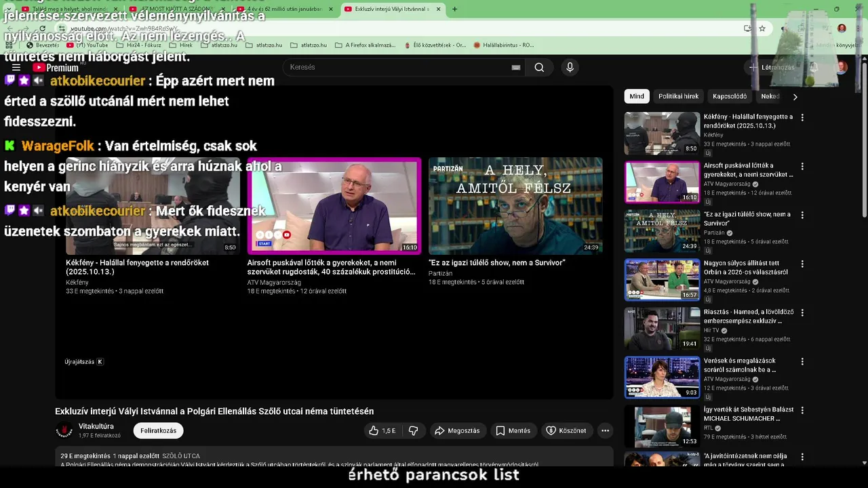Open RTL channel name in sidebar
Screen dimensions: 868x488
[708, 428]
